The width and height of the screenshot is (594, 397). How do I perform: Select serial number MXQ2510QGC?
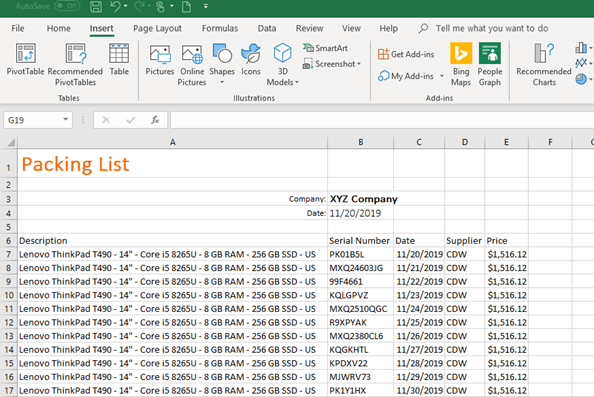[x=360, y=309]
